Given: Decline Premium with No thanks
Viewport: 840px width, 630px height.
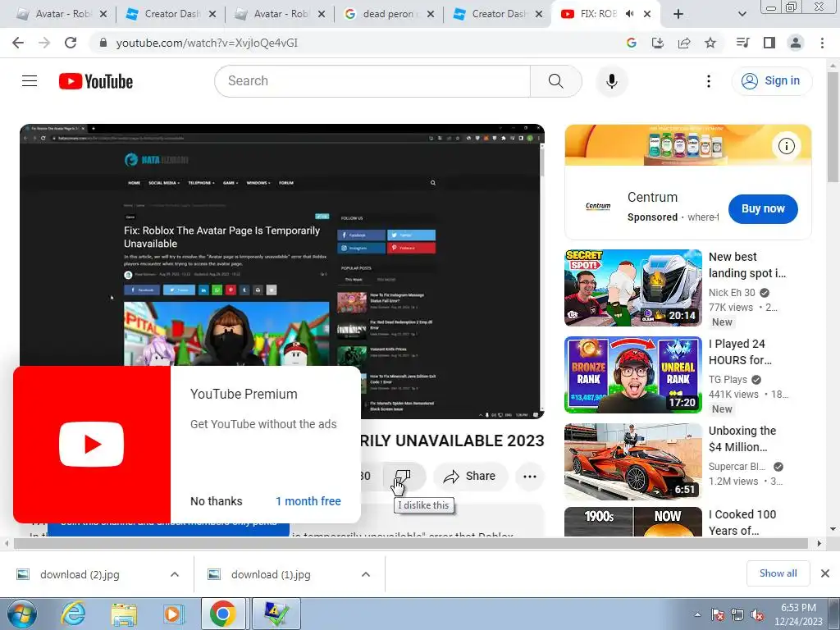Looking at the screenshot, I should point(217,501).
